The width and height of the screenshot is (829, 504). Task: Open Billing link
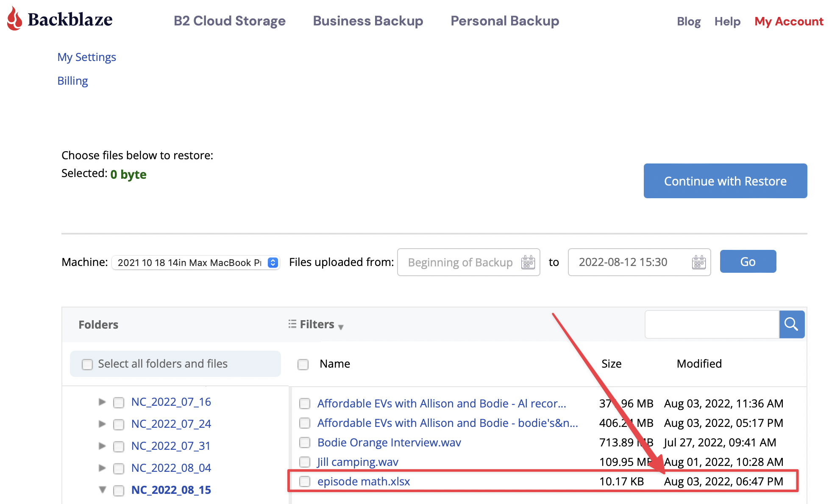coord(72,81)
